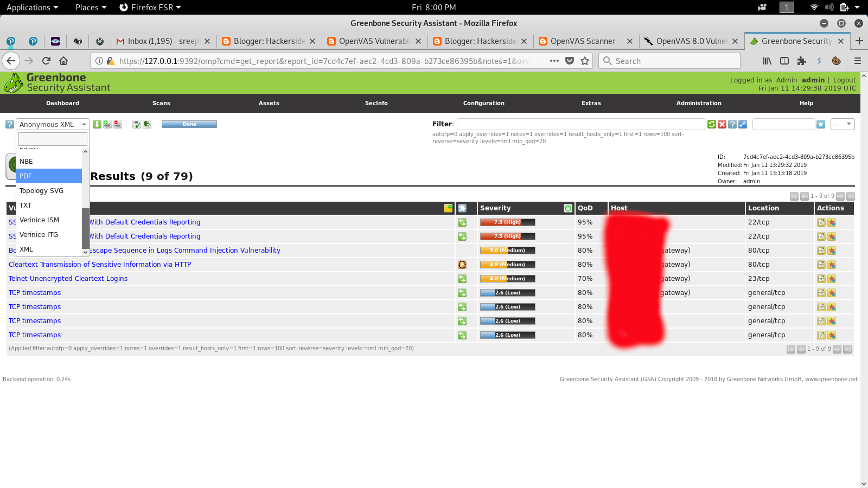Screen dimensions: 868x488
Task: Edit the filter with the wrench icon
Action: 742,124
